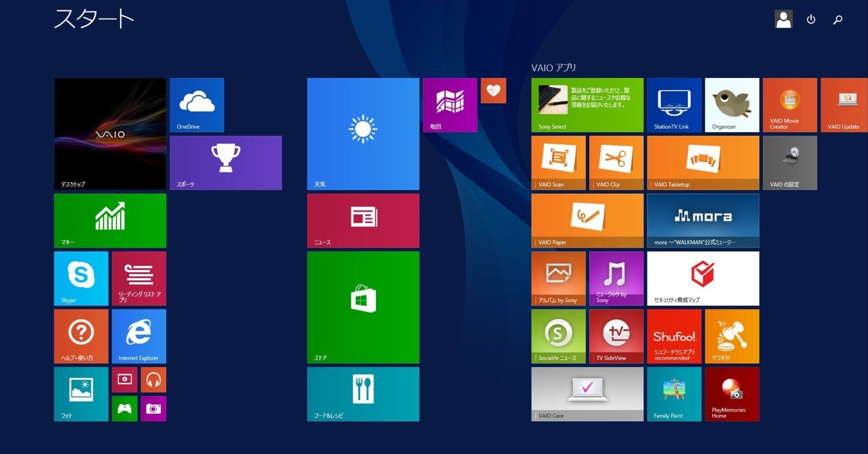This screenshot has height=454, width=868.
Task: Click the power options button
Action: click(811, 19)
